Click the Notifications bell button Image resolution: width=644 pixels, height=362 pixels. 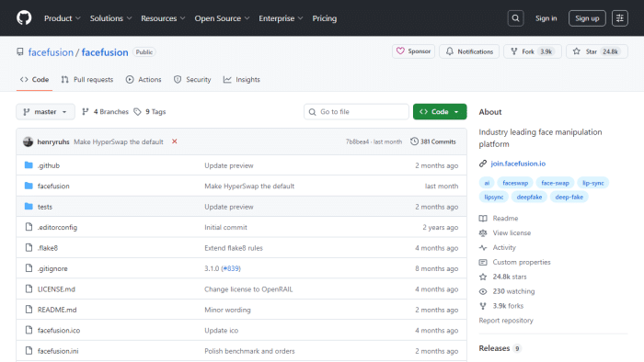pos(469,51)
